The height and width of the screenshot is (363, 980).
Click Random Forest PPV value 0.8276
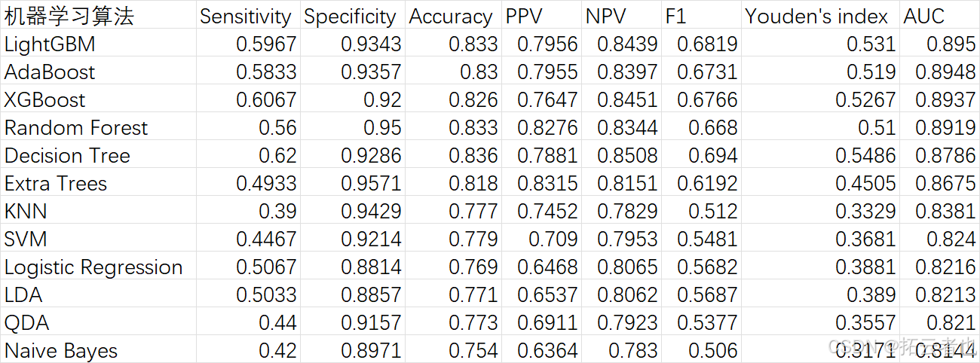pyautogui.click(x=542, y=127)
